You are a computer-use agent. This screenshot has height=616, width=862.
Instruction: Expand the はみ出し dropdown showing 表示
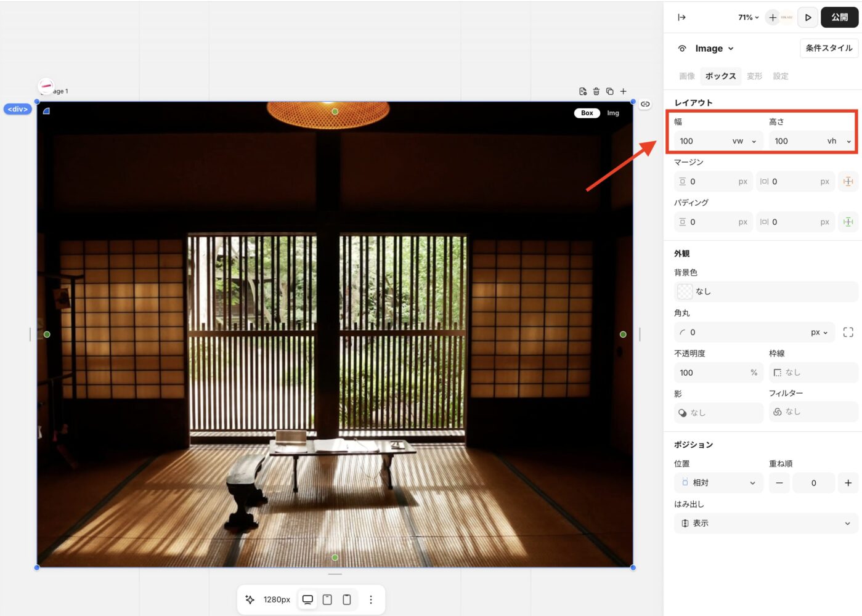pyautogui.click(x=765, y=523)
